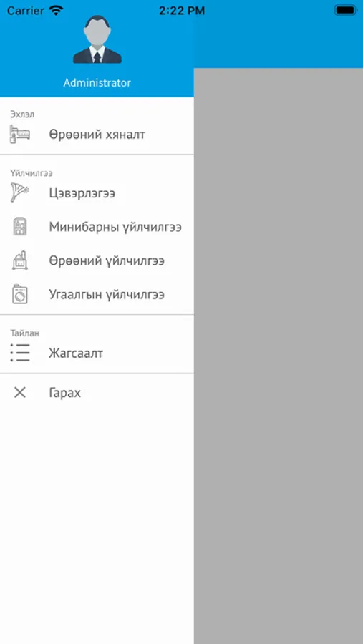Open the list icon under Тайлан

coord(20,353)
